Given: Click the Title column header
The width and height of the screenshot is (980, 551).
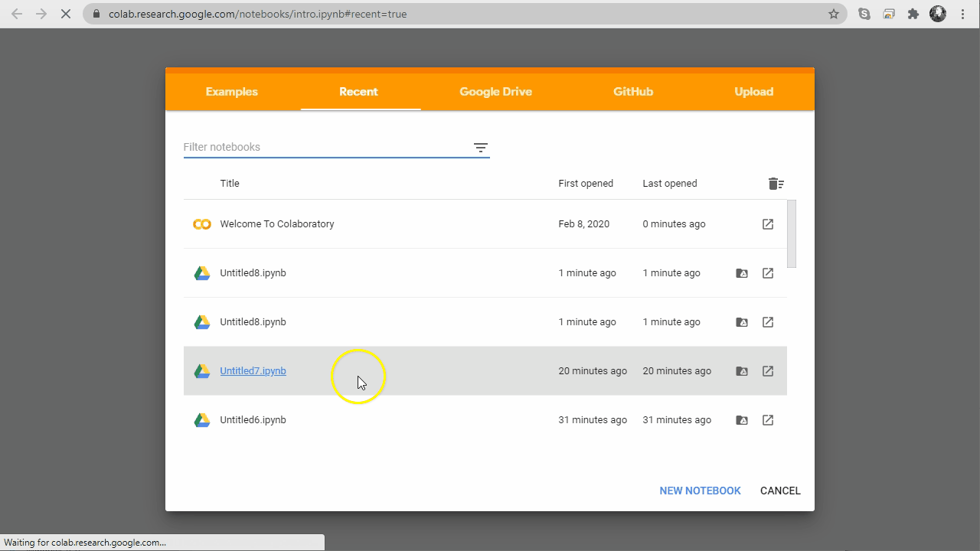Looking at the screenshot, I should (230, 184).
